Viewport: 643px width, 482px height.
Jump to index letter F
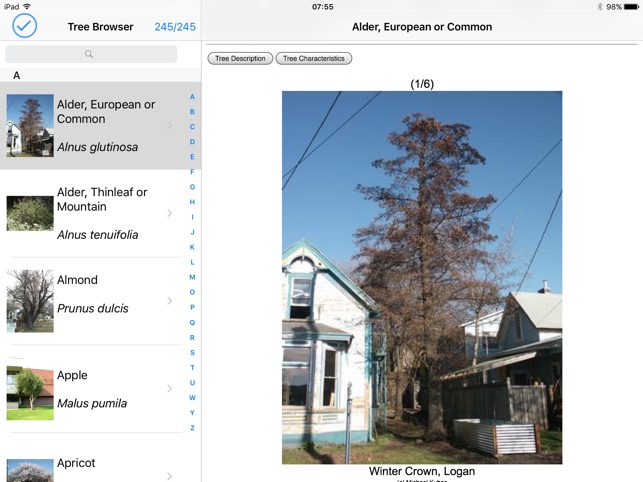[x=192, y=172]
